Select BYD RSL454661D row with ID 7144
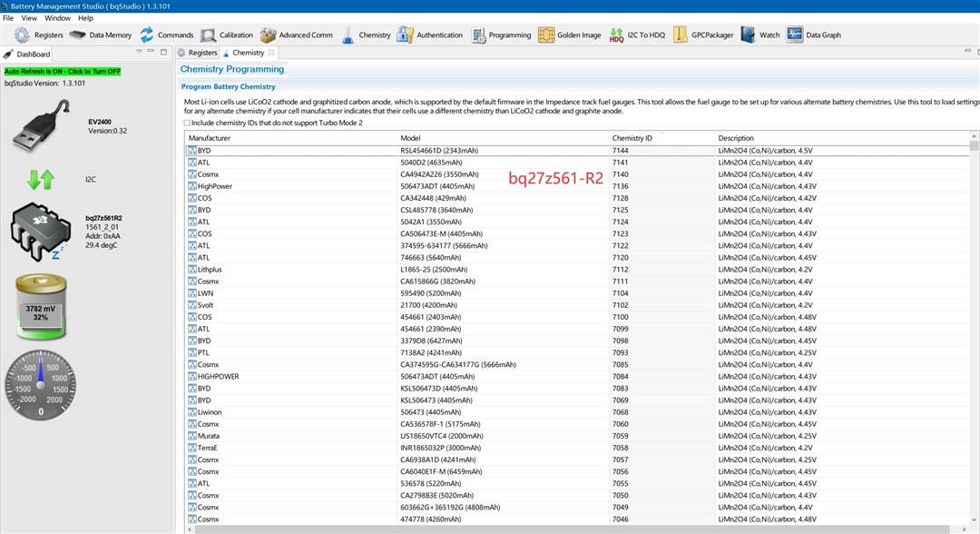Image resolution: width=980 pixels, height=534 pixels. (x=577, y=151)
